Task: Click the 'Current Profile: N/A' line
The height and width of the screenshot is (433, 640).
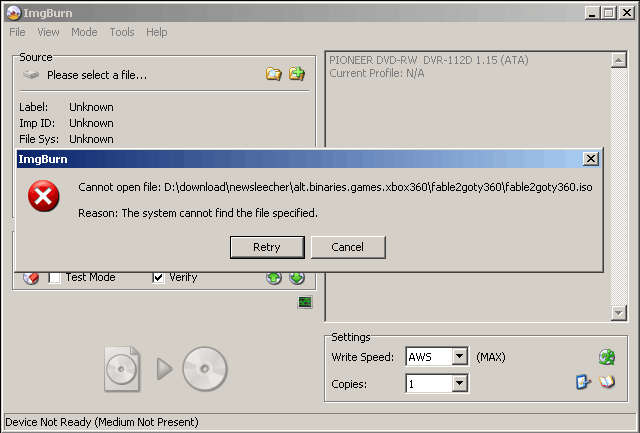Action: click(x=377, y=73)
